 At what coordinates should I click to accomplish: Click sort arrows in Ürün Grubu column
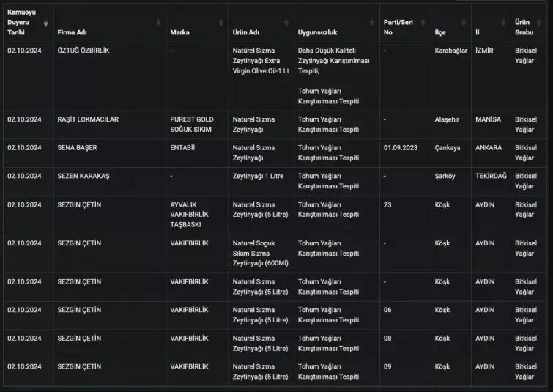pyautogui.click(x=546, y=23)
